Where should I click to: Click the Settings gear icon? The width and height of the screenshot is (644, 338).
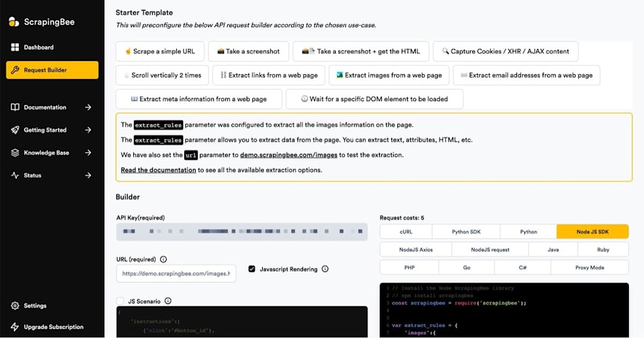click(x=15, y=305)
